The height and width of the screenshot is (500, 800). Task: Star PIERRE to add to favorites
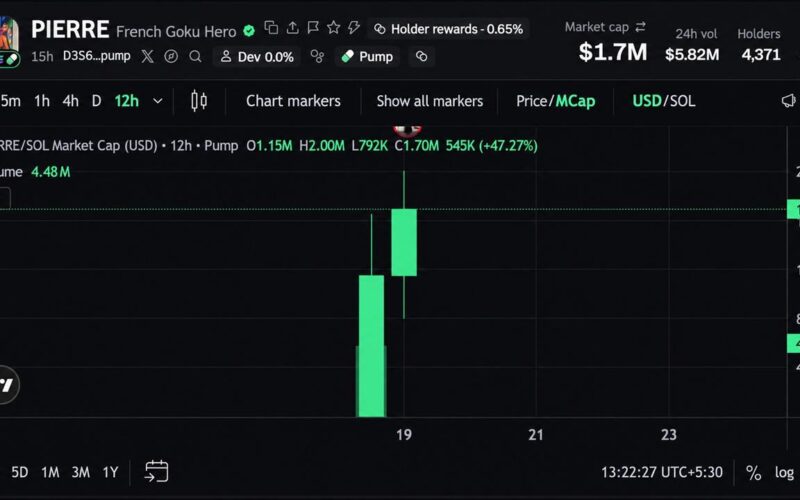point(333,28)
